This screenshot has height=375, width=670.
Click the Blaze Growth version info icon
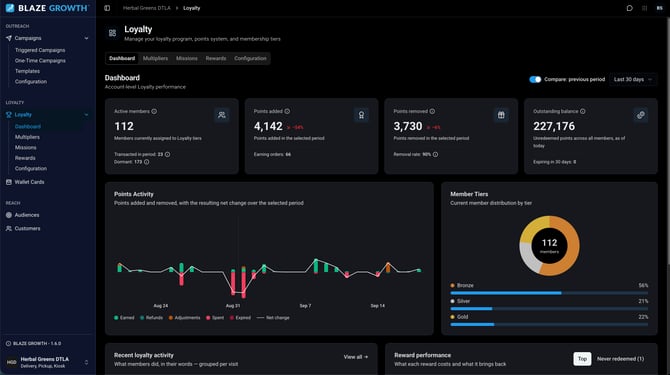tap(8, 343)
